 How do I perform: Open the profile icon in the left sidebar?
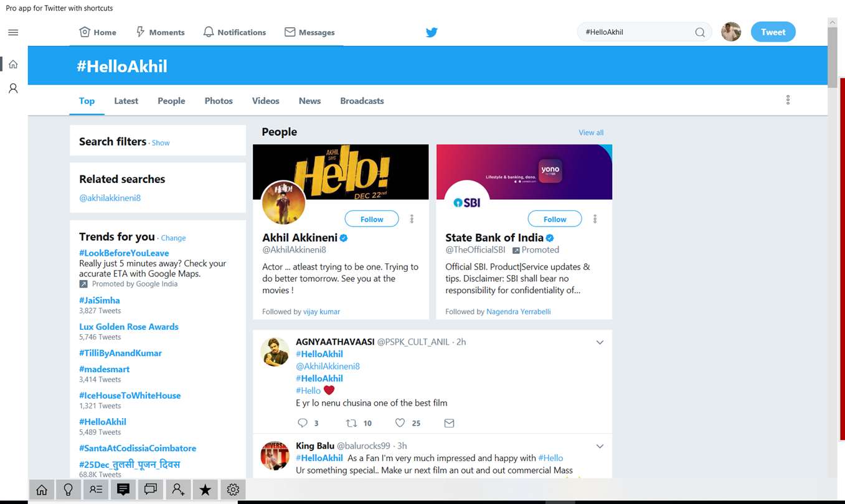click(13, 88)
